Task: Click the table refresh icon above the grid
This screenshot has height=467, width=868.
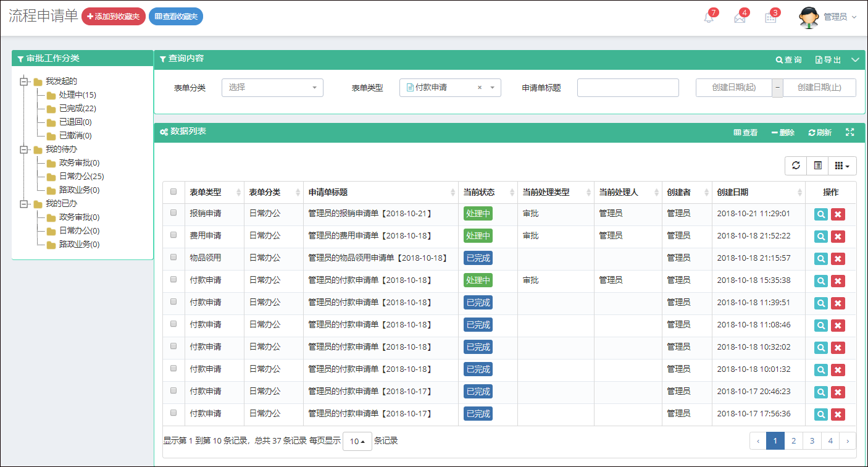Action: pos(796,166)
